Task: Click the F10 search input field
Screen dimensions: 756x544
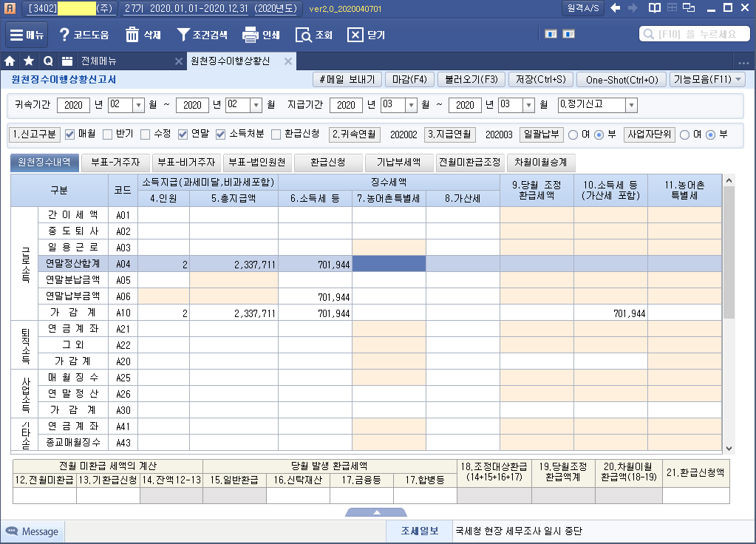Action: coord(694,34)
